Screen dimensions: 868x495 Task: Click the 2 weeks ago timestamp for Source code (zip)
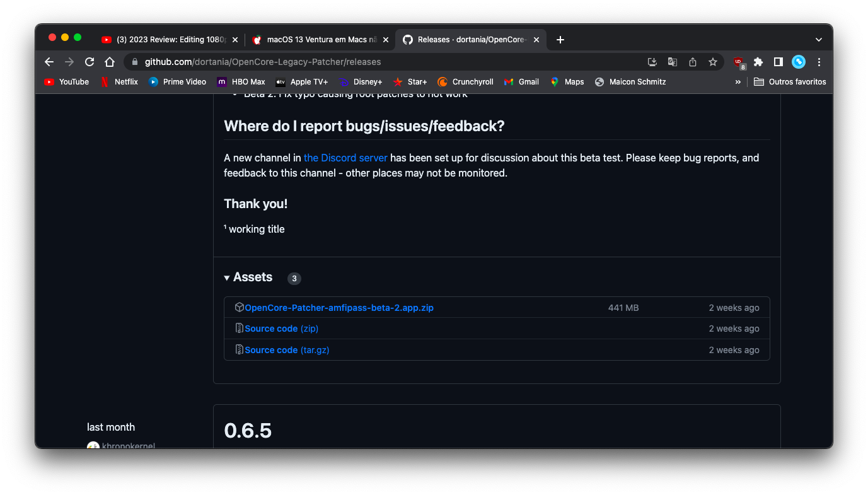(734, 329)
